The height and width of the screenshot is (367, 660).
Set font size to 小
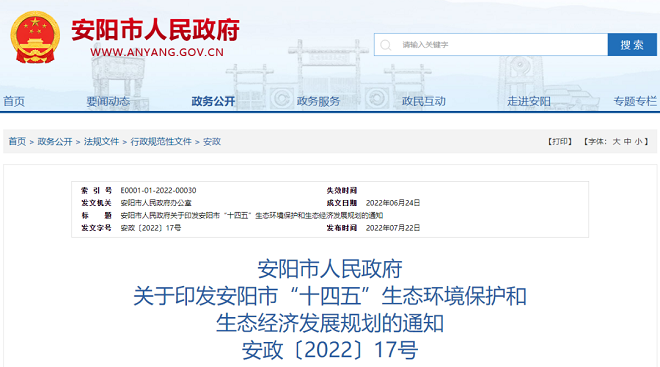tap(639, 141)
